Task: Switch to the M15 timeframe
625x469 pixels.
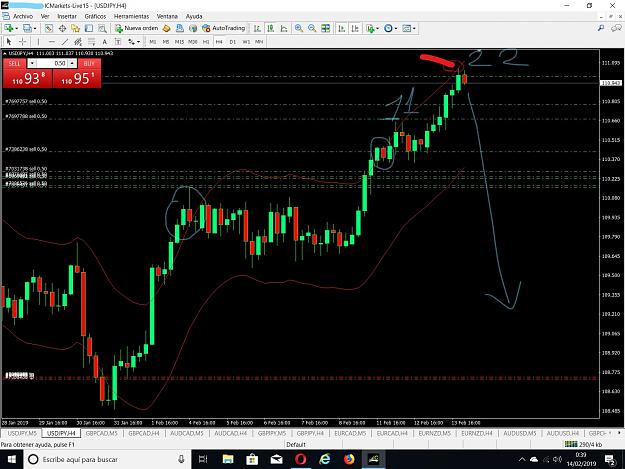Action: click(179, 41)
